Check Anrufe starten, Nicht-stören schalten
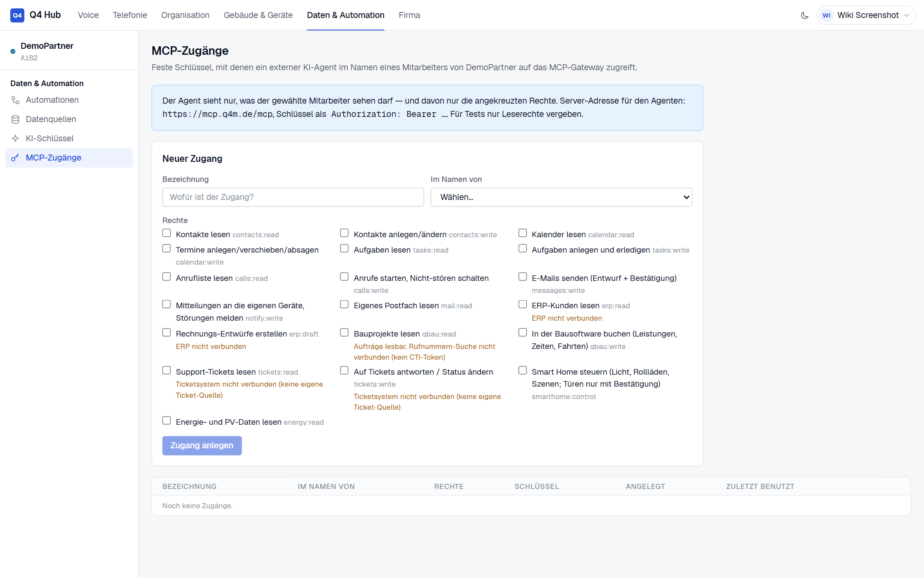The image size is (924, 578). [344, 277]
